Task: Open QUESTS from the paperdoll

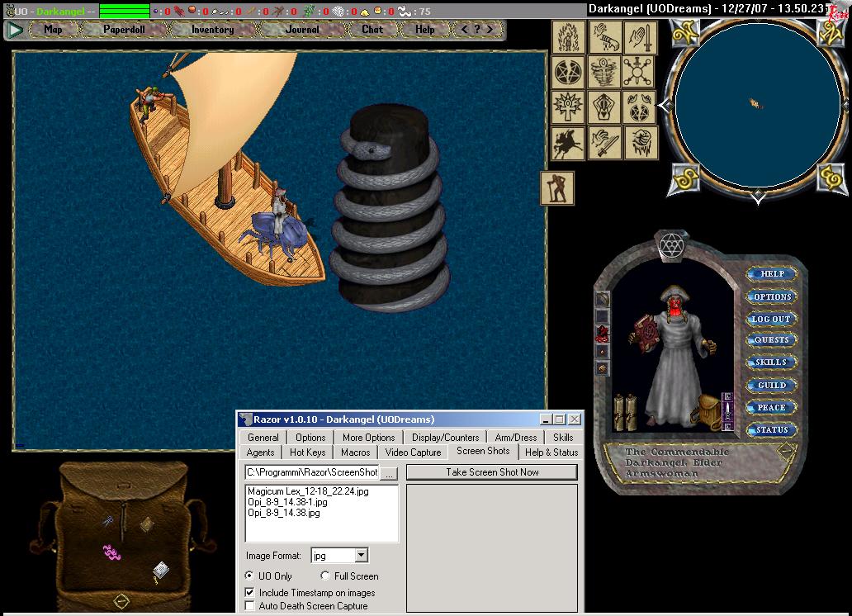Action: (x=772, y=340)
